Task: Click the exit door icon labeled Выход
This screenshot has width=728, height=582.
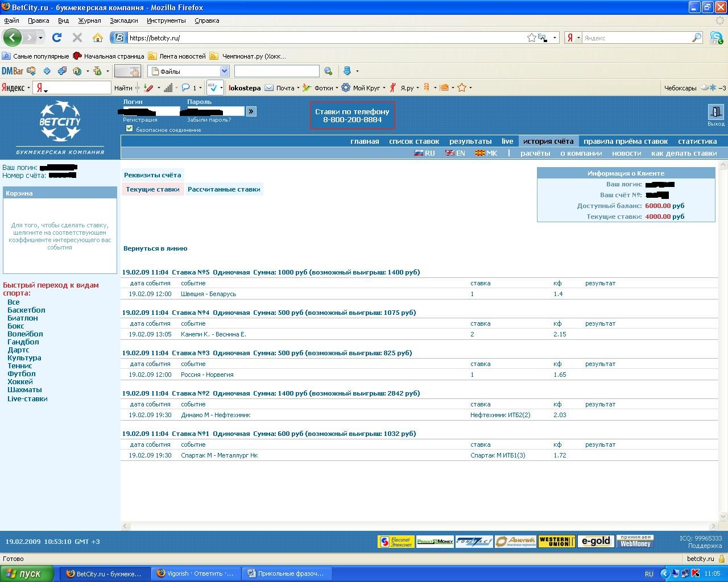Action: (x=715, y=112)
